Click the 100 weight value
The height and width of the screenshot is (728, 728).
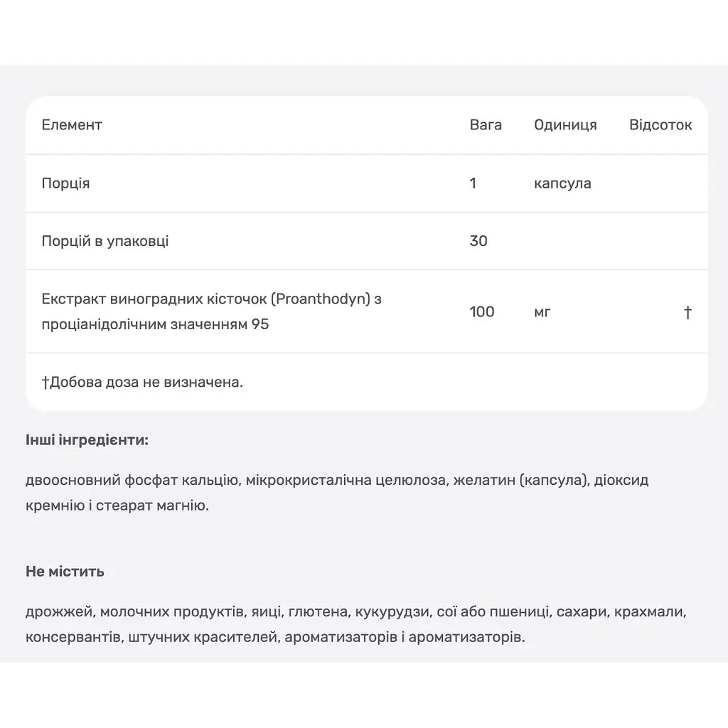click(481, 311)
